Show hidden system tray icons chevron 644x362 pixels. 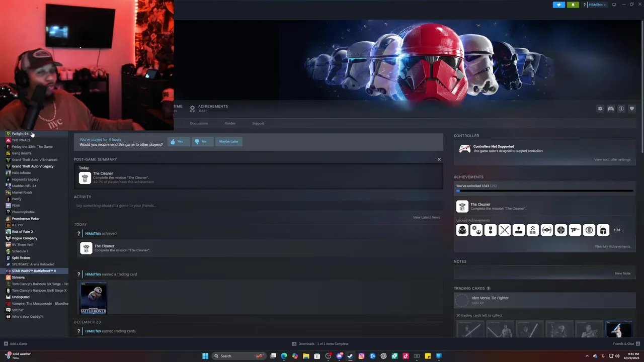[587, 356]
